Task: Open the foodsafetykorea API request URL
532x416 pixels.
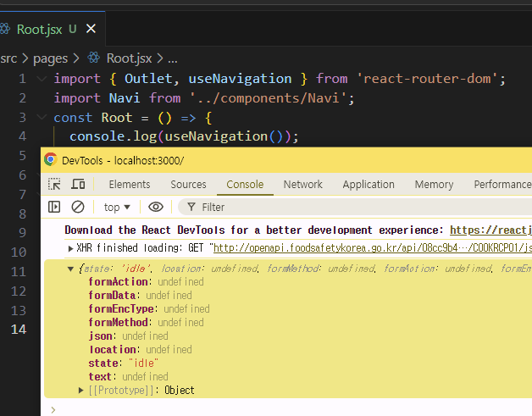Action: pos(373,249)
